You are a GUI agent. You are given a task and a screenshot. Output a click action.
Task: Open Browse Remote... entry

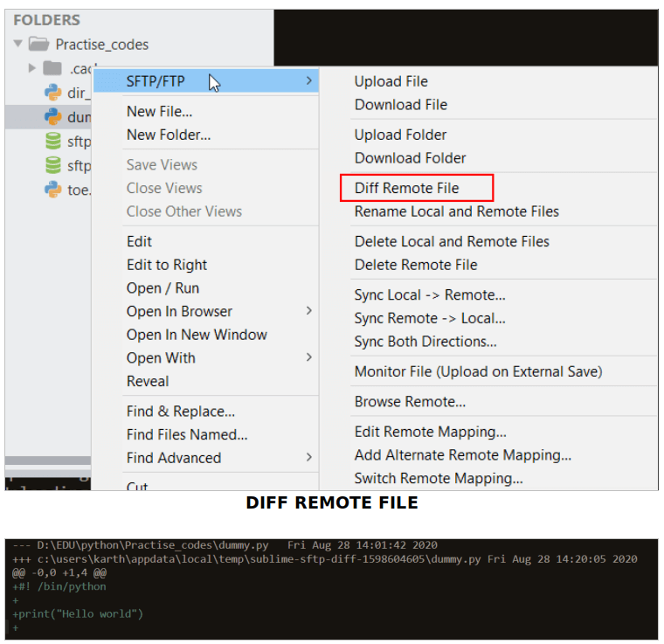410,402
